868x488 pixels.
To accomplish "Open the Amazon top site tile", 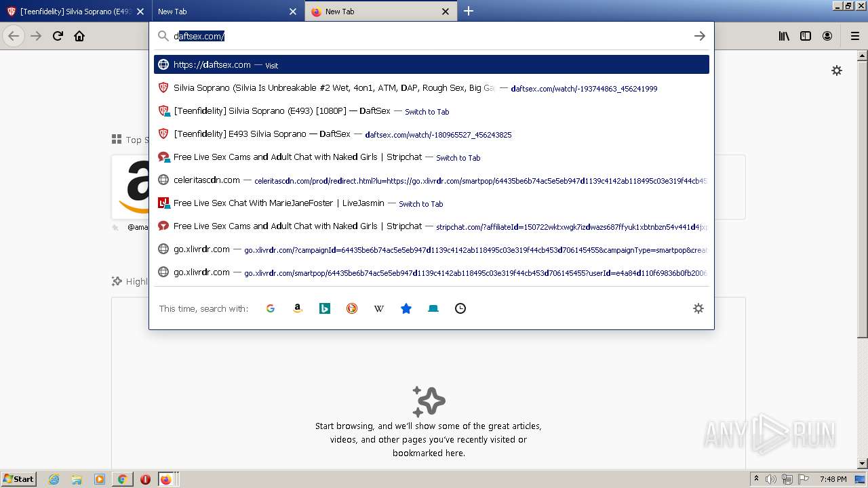I will tap(131, 186).
